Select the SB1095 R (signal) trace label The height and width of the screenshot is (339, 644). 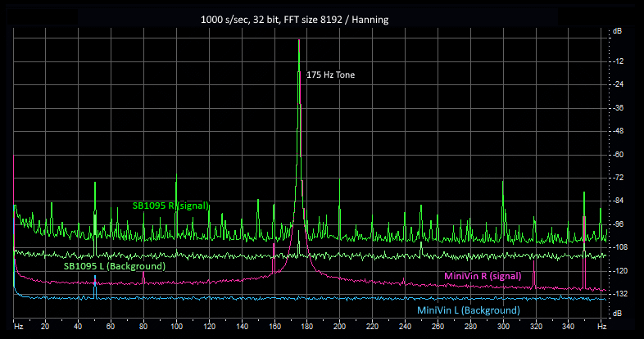tap(170, 206)
